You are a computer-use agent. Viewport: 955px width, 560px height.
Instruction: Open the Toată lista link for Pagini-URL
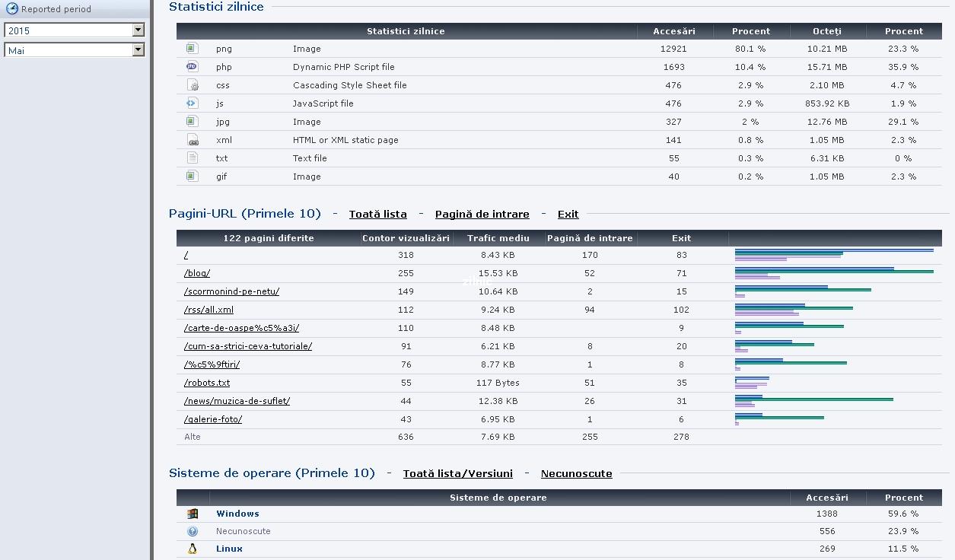(x=378, y=214)
